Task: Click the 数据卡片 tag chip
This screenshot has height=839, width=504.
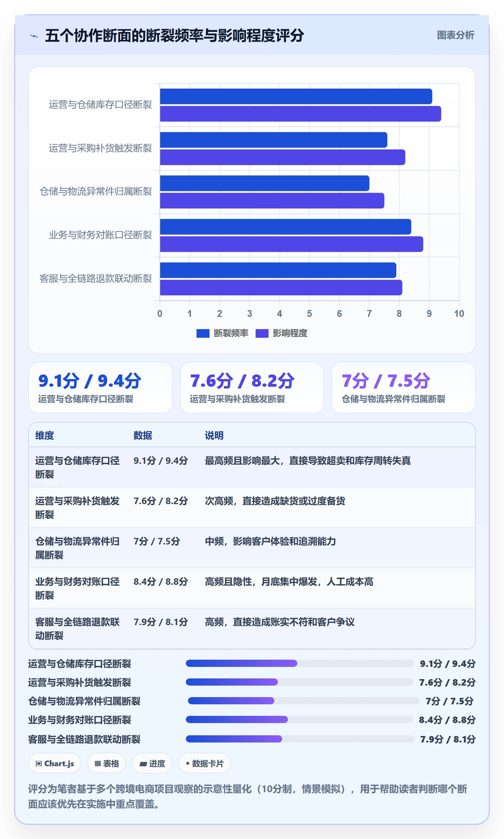Action: point(204,763)
